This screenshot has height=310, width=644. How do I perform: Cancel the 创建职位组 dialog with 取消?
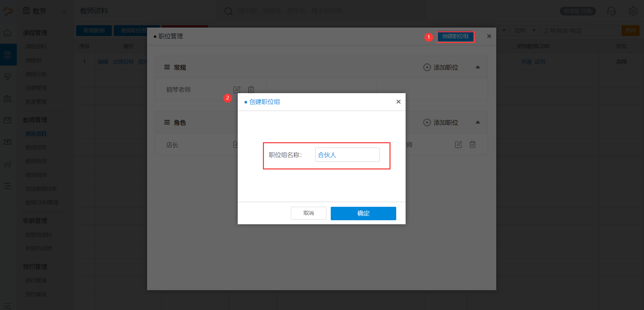(309, 213)
